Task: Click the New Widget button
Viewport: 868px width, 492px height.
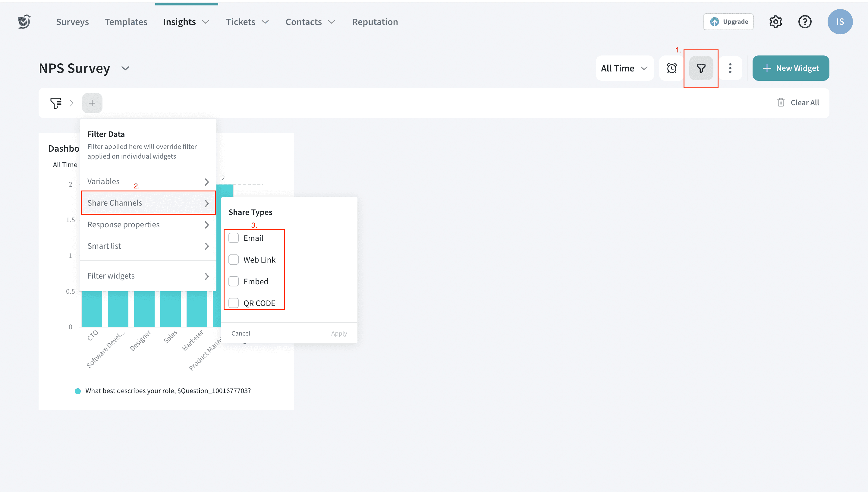Action: (x=790, y=68)
